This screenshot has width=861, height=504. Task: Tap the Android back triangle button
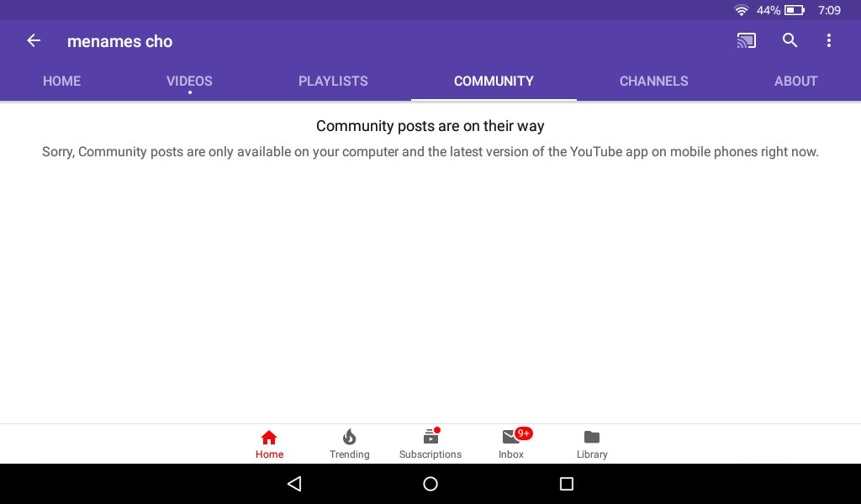(x=294, y=484)
